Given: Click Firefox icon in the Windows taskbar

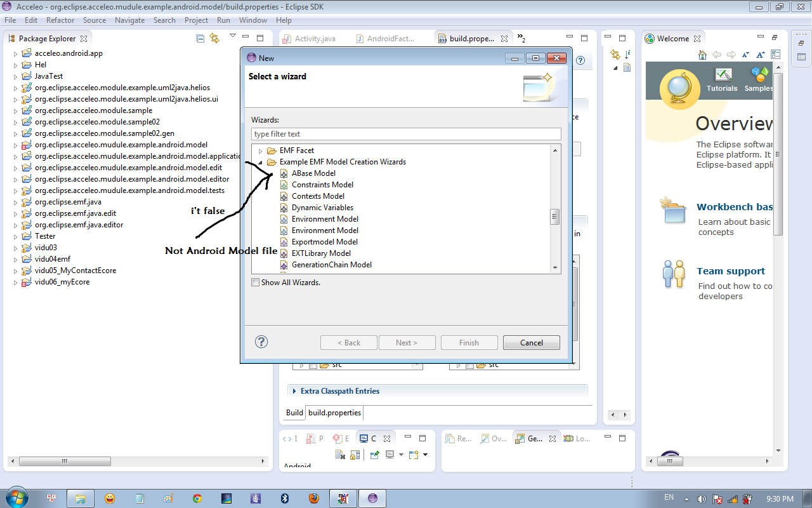Looking at the screenshot, I should tap(314, 498).
